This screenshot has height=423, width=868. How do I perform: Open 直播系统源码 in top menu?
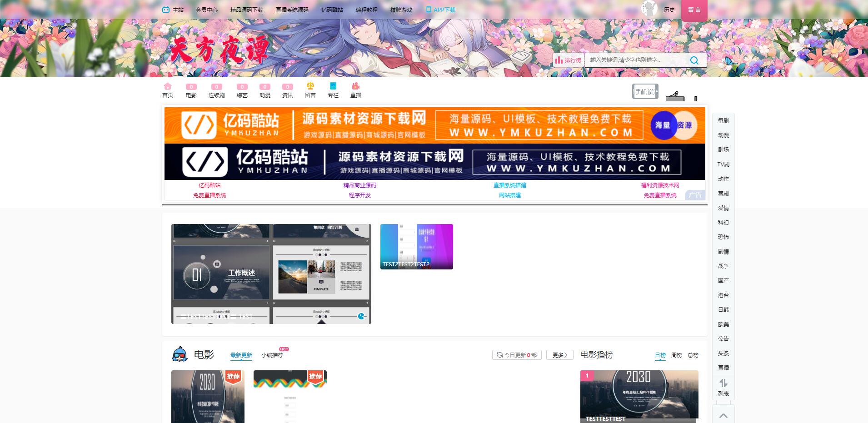292,10
